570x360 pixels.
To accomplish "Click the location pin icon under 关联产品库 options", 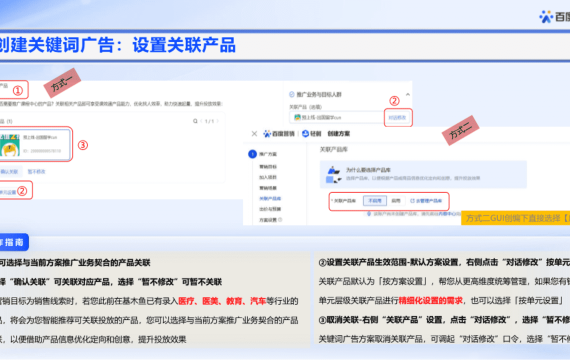I will [x=369, y=214].
